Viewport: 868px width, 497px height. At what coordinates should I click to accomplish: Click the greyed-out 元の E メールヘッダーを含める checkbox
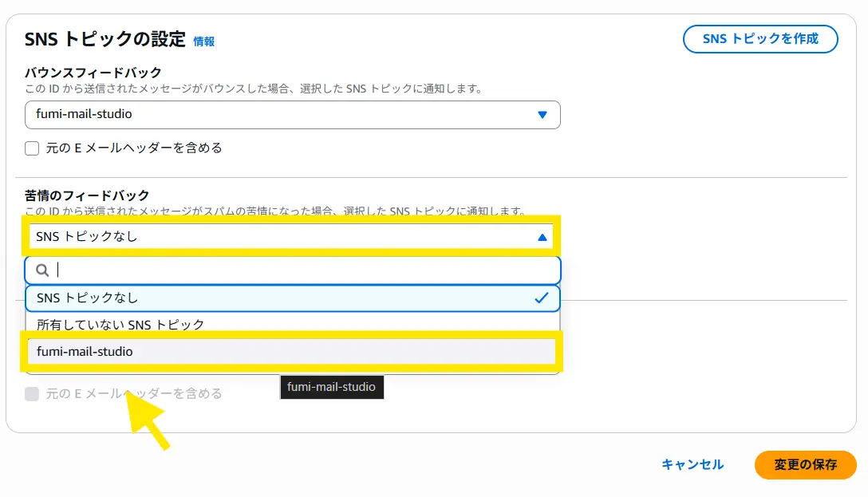(x=32, y=393)
